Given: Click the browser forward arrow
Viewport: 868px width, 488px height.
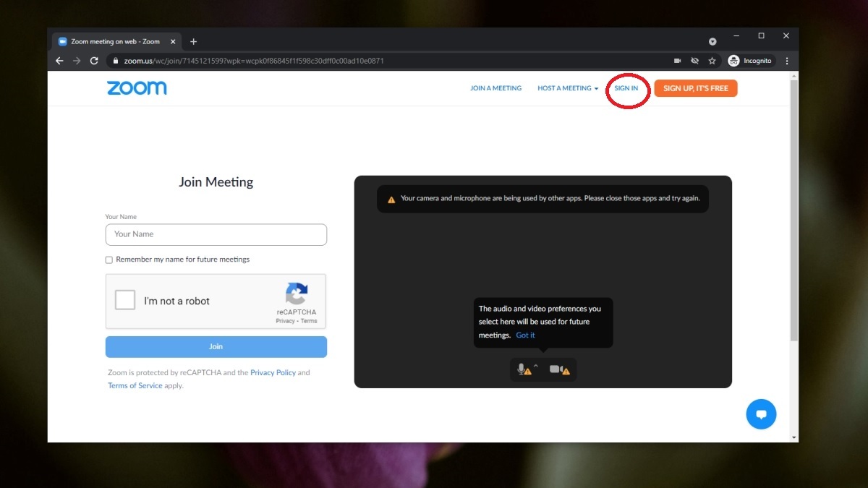Looking at the screenshot, I should click(77, 61).
